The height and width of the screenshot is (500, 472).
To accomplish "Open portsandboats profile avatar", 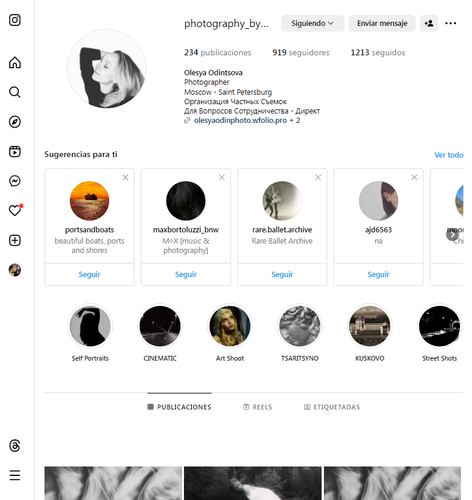I will click(x=89, y=201).
